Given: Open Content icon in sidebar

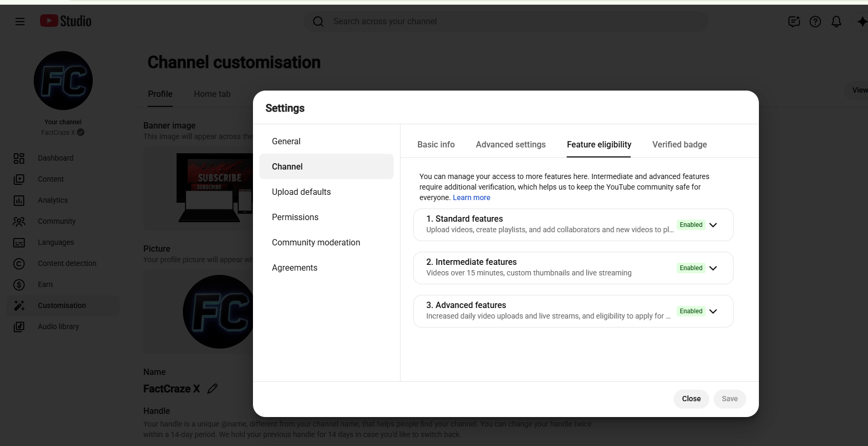Looking at the screenshot, I should point(19,180).
